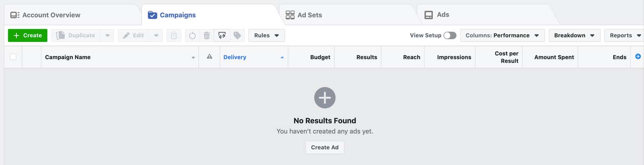The image size is (644, 165).
Task: Click the Create Ad button
Action: [325, 147]
